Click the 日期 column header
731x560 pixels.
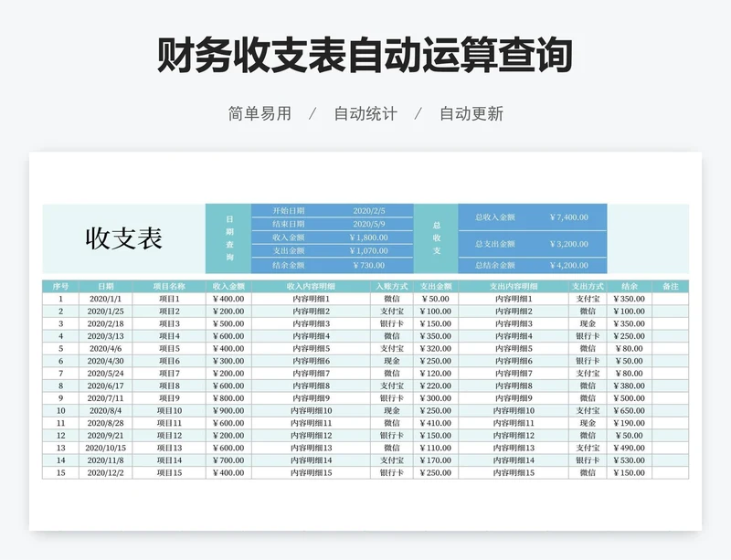pos(106,286)
